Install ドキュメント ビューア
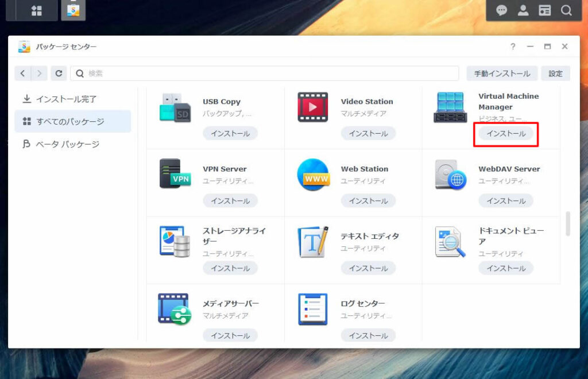Image resolution: width=588 pixels, height=379 pixels. [506, 268]
